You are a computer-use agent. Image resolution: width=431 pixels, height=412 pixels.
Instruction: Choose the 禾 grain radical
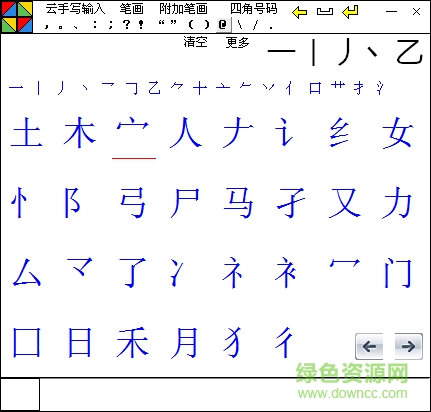[x=133, y=342]
